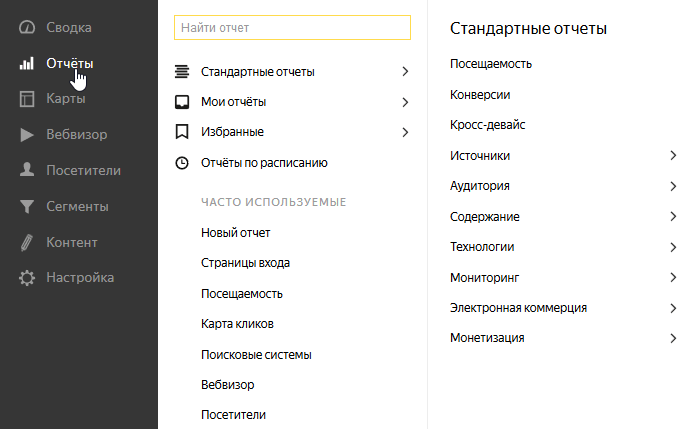Open the Новый отчет link

pyautogui.click(x=235, y=233)
